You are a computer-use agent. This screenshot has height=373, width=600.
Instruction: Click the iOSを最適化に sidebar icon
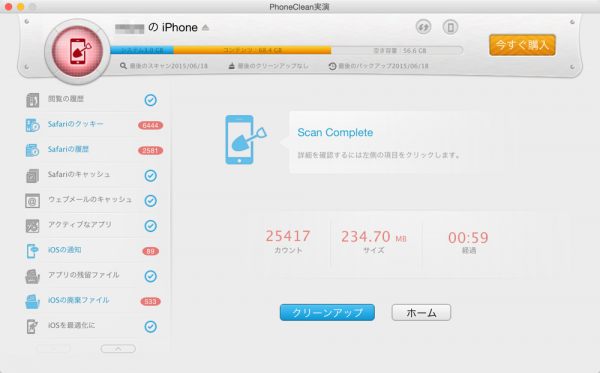point(33,326)
